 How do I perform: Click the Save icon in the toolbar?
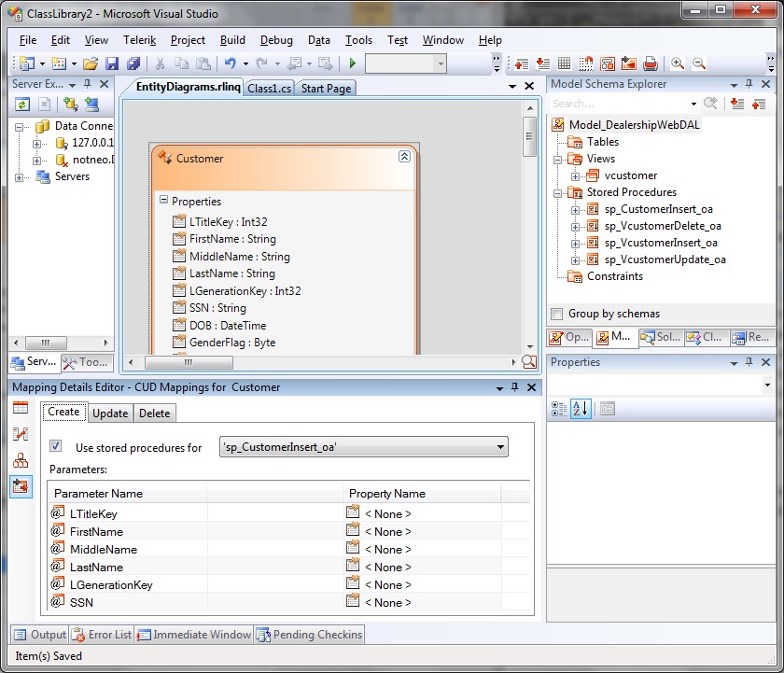(x=112, y=63)
